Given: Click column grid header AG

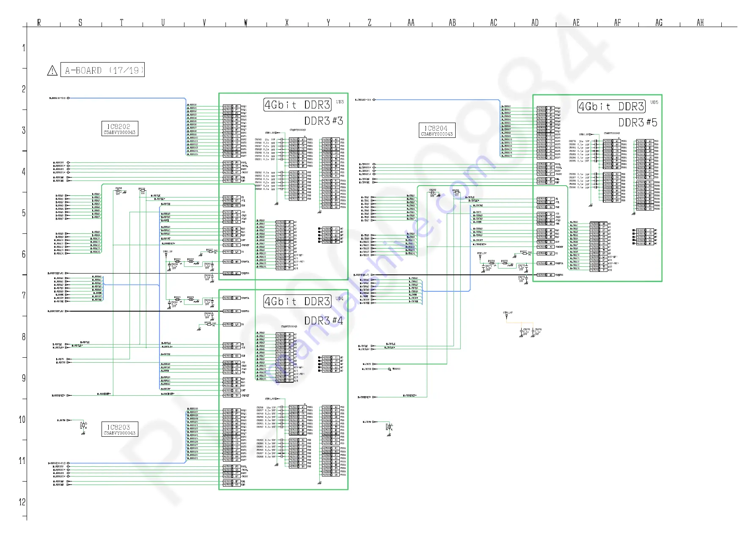Looking at the screenshot, I should coord(659,23).
